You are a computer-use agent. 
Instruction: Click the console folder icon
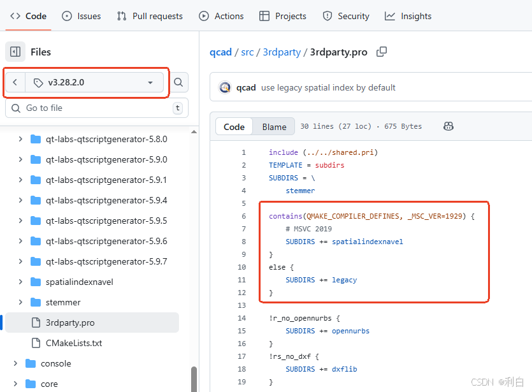pyautogui.click(x=31, y=363)
